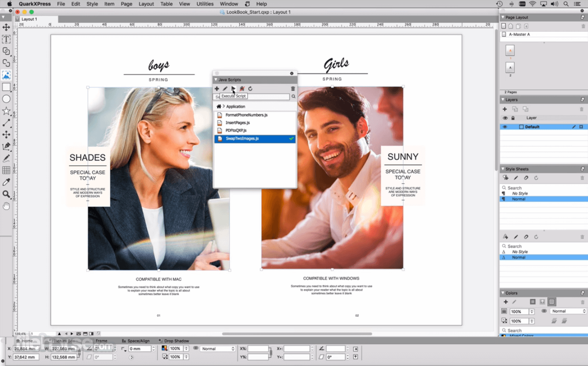This screenshot has height=366, width=588.
Task: Create new character style sheet icon
Action: pos(505,237)
